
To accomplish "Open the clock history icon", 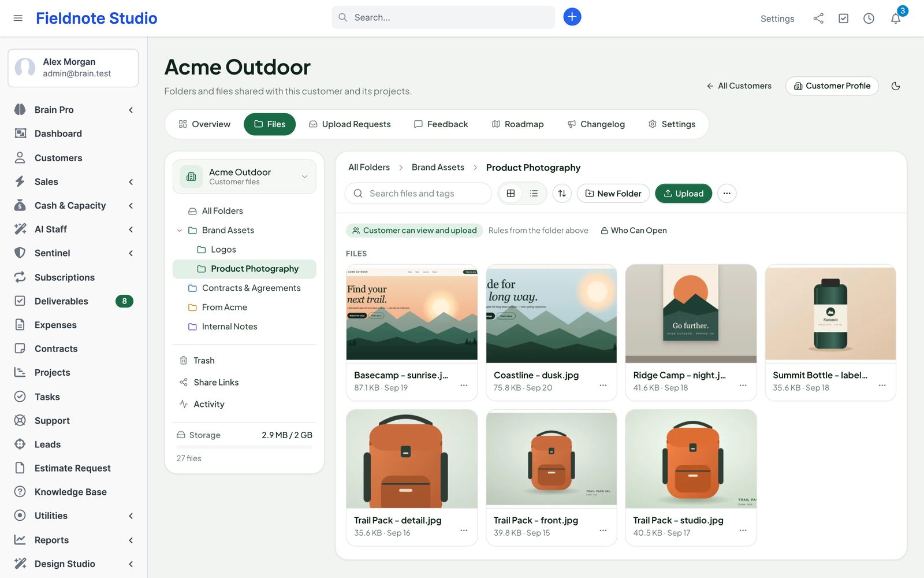I will 869,18.
